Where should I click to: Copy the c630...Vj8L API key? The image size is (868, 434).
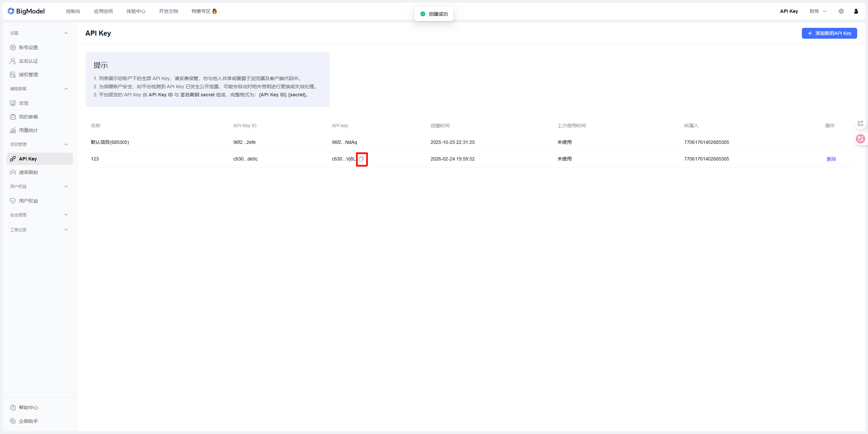[361, 159]
